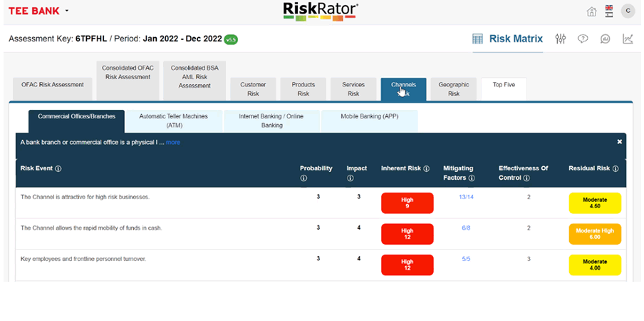Open the comments chat bubble icon

(x=605, y=39)
